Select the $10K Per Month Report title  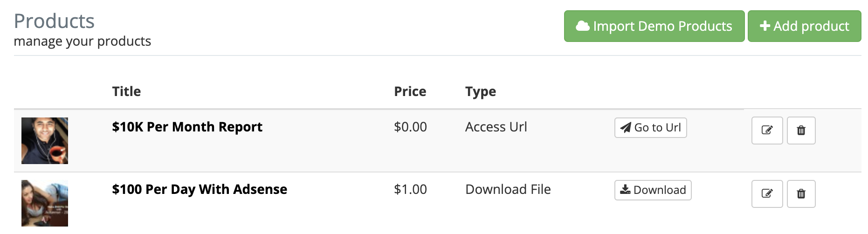click(187, 127)
